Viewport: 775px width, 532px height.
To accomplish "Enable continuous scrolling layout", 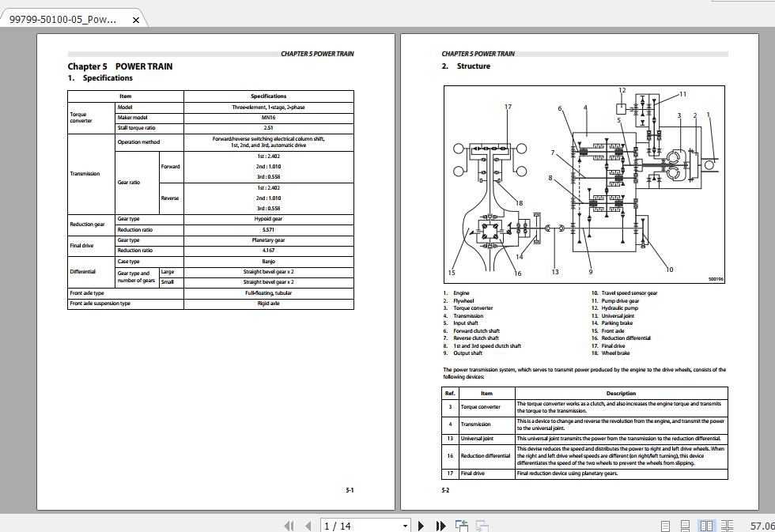I will pos(683,524).
